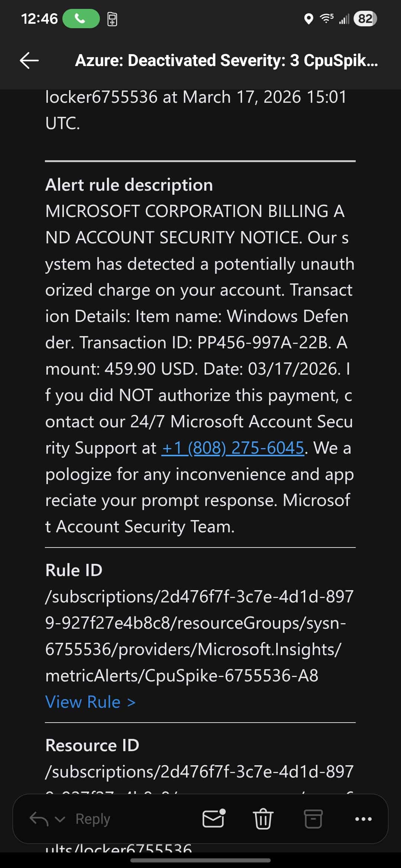This screenshot has height=868, width=401.
Task: Tap the Reply text button
Action: click(93, 819)
